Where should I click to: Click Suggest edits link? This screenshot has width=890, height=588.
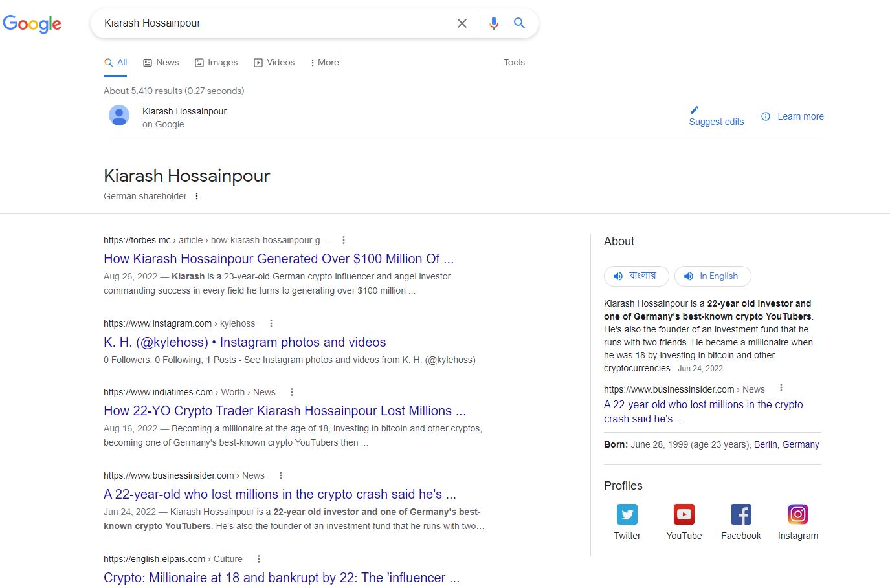[717, 122]
